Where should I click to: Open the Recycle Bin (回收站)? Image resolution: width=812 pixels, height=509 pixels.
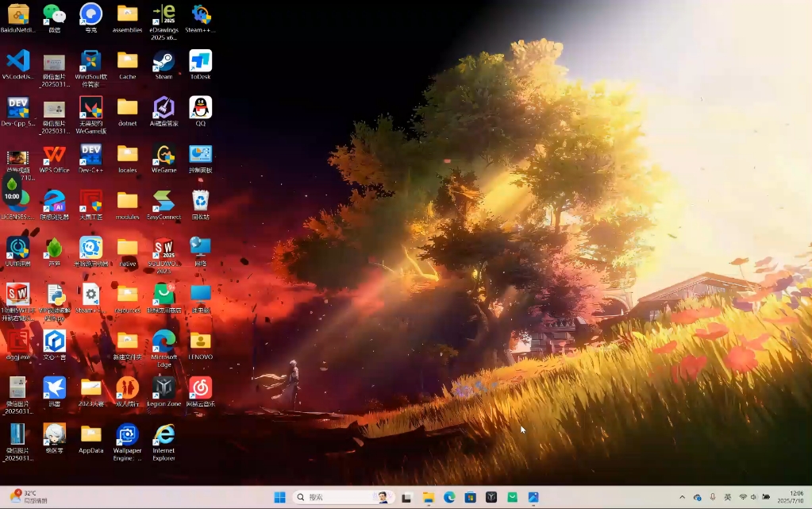tap(200, 201)
